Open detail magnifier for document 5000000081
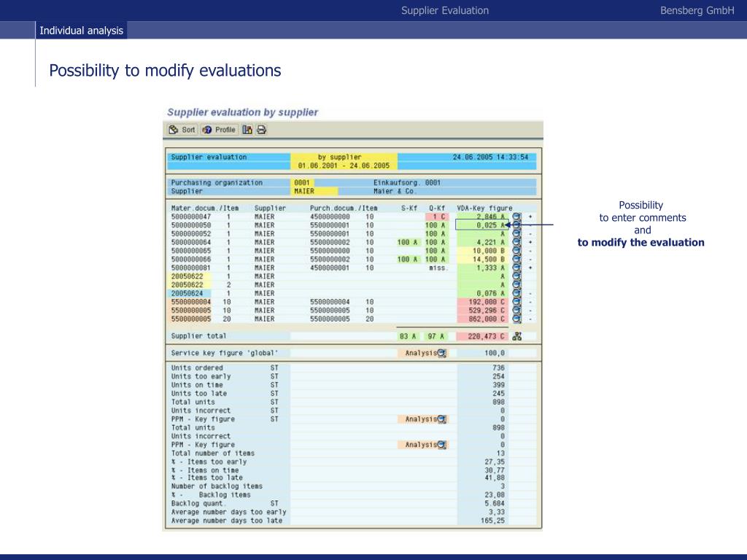Screen dimensions: 747x560 coord(517,268)
